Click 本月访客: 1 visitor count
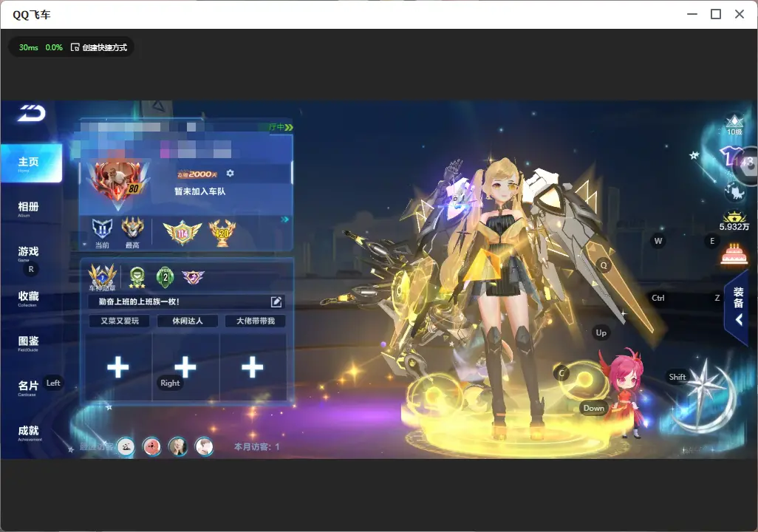The width and height of the screenshot is (758, 532). [256, 447]
